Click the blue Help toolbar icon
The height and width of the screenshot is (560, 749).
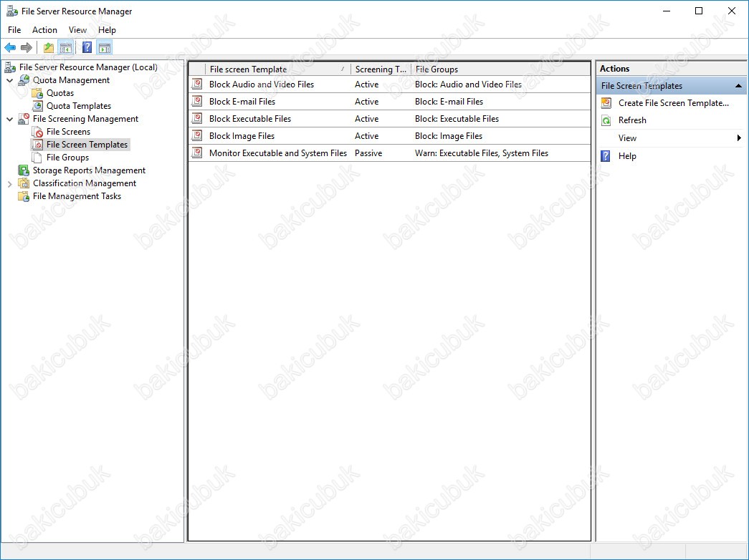pos(87,47)
